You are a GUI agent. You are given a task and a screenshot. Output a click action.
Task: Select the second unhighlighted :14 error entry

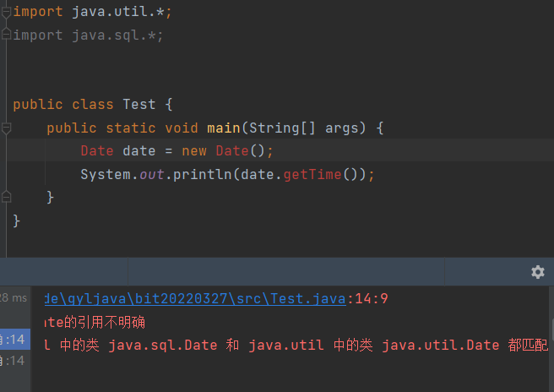pyautogui.click(x=15, y=361)
